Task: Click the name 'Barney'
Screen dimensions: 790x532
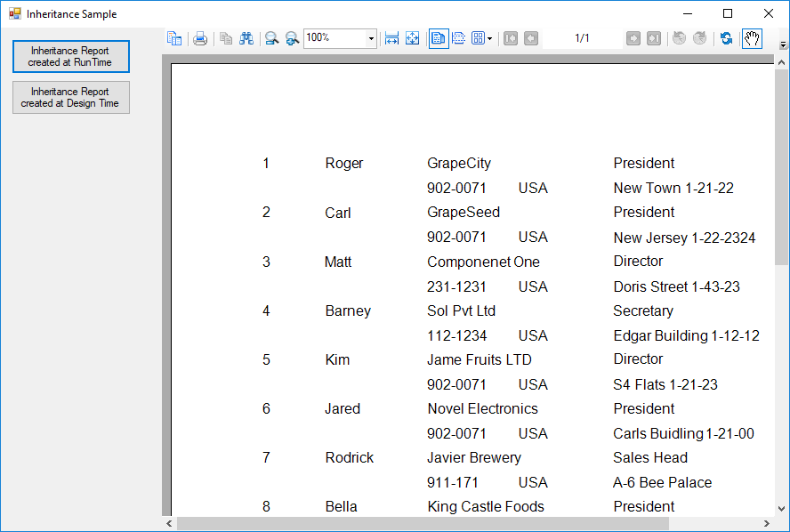Action: 348,310
